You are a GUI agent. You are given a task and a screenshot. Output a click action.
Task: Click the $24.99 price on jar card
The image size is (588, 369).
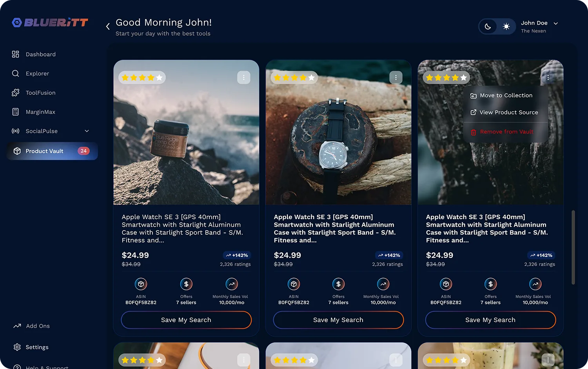point(135,255)
